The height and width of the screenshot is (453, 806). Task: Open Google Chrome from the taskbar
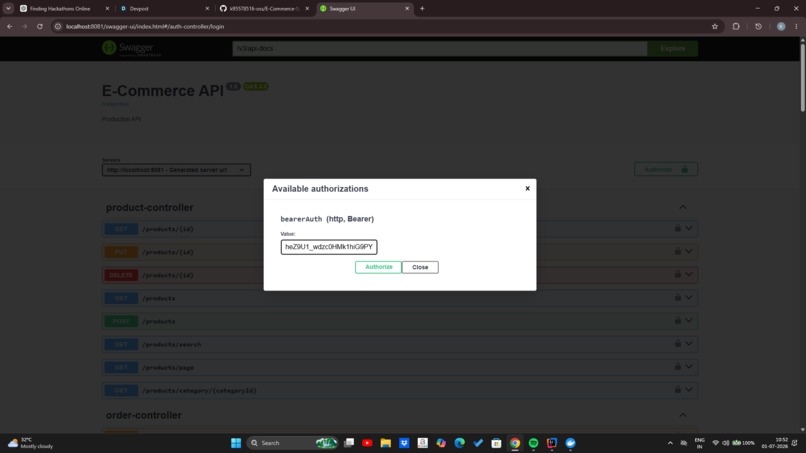pyautogui.click(x=515, y=443)
